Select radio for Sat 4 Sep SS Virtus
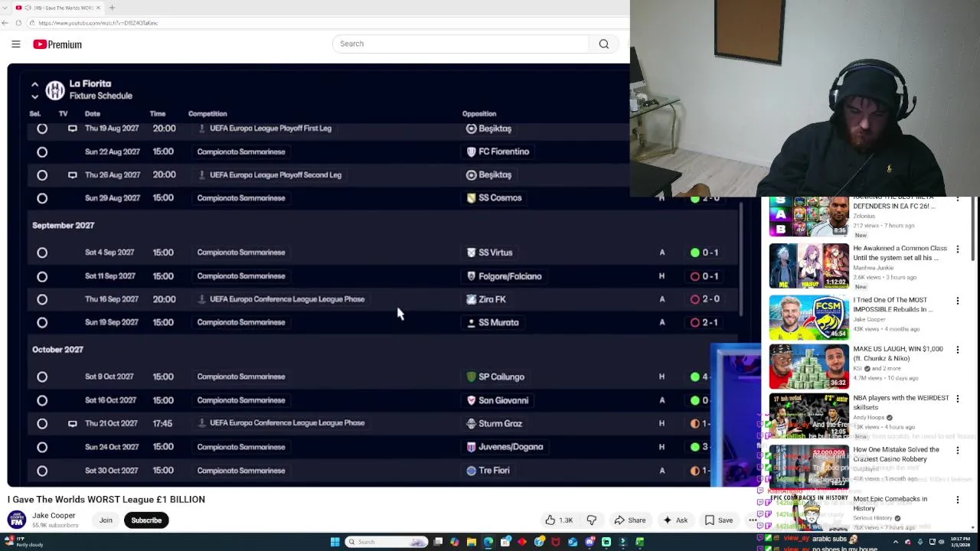 (42, 253)
